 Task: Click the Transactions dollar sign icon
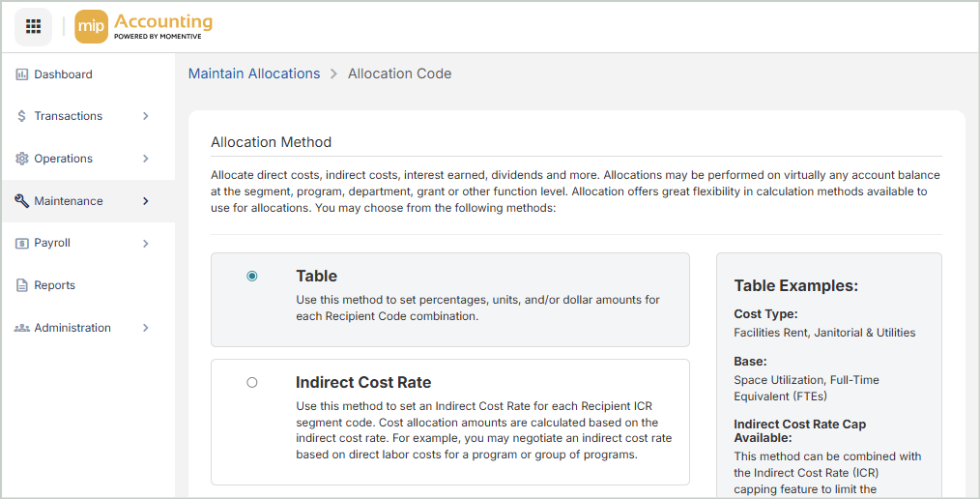point(22,116)
